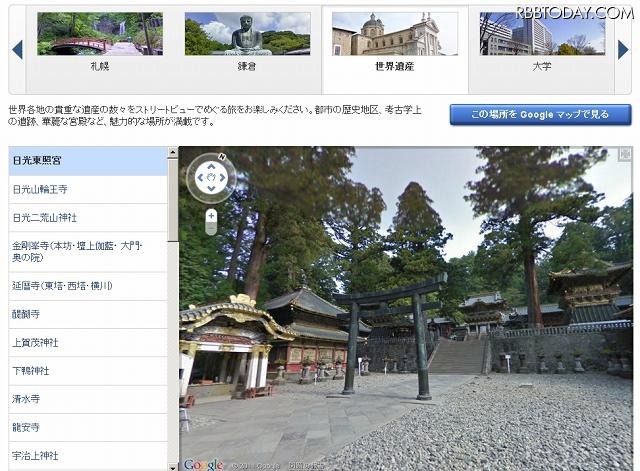Open the 大学 buildings thumbnail
This screenshot has width=640, height=471.
pyautogui.click(x=542, y=34)
